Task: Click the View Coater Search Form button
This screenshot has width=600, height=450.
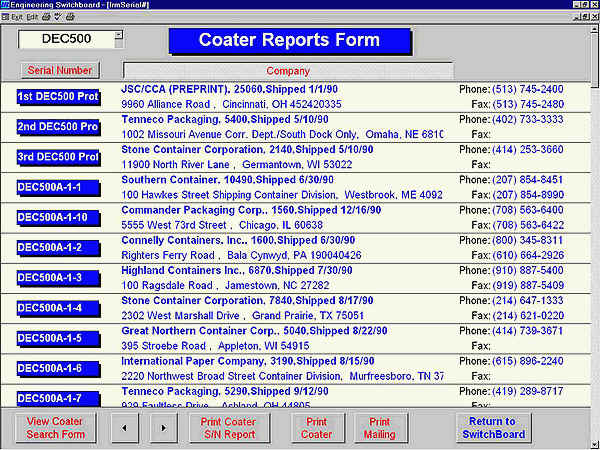Action: coord(55,428)
